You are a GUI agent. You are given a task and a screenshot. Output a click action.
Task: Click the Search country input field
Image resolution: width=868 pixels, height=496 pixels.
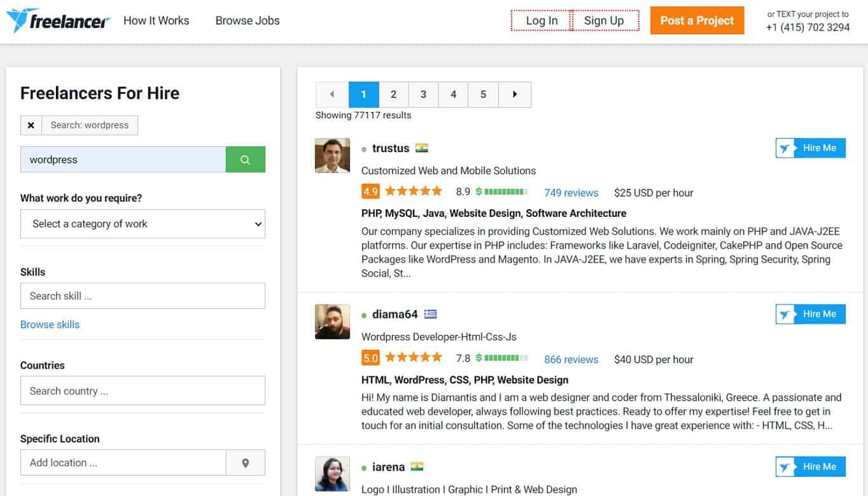[x=143, y=390]
